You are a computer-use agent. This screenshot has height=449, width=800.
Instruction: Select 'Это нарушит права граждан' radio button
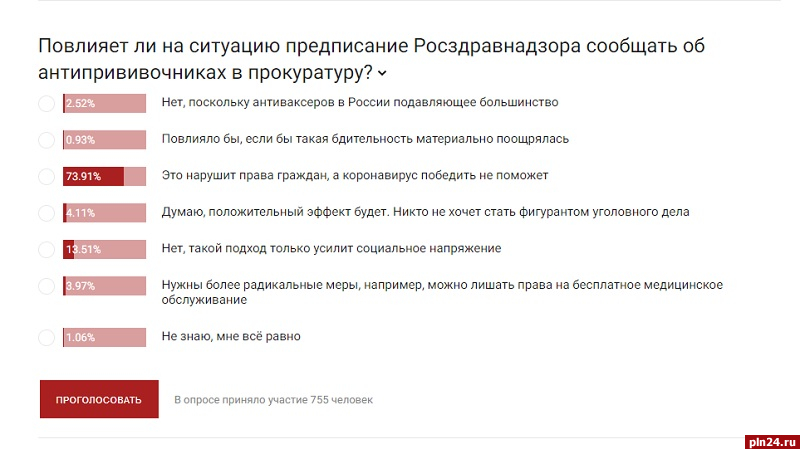46,176
